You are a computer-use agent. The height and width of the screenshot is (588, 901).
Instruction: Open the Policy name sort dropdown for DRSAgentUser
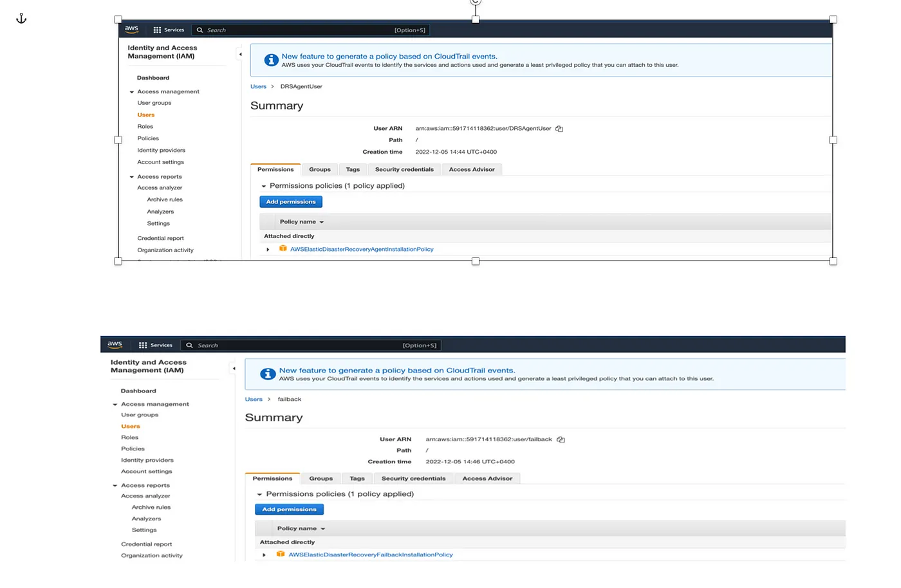(x=322, y=222)
